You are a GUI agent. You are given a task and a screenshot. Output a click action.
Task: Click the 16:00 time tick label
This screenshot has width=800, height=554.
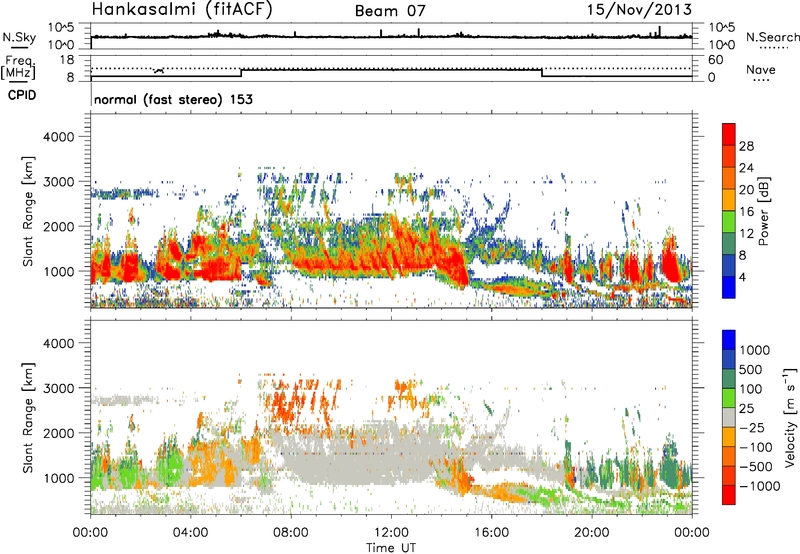(491, 533)
